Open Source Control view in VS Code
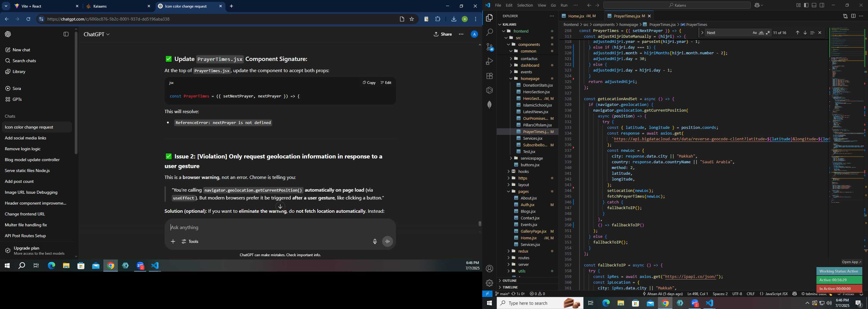The image size is (868, 309). pyautogui.click(x=489, y=47)
